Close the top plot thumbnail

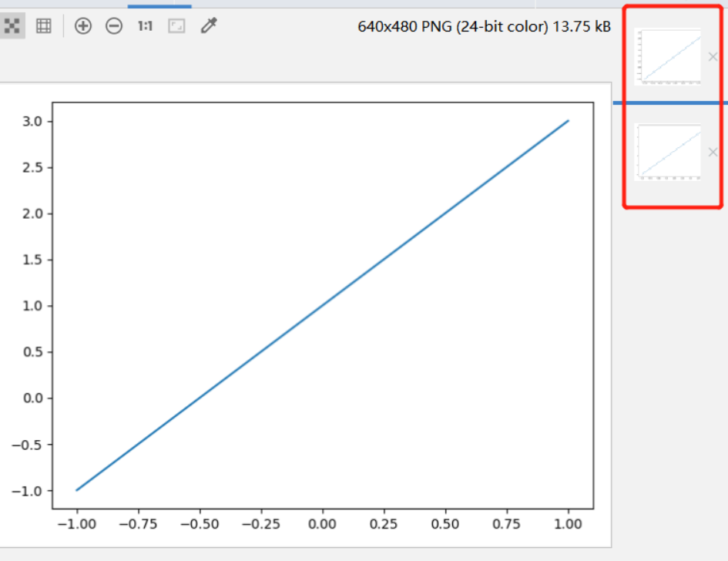[x=713, y=57]
